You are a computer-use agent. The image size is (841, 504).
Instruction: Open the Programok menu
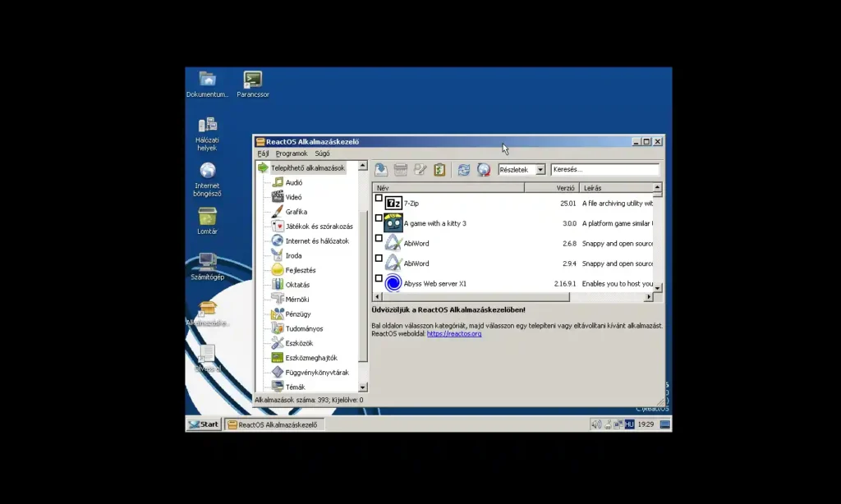click(292, 153)
